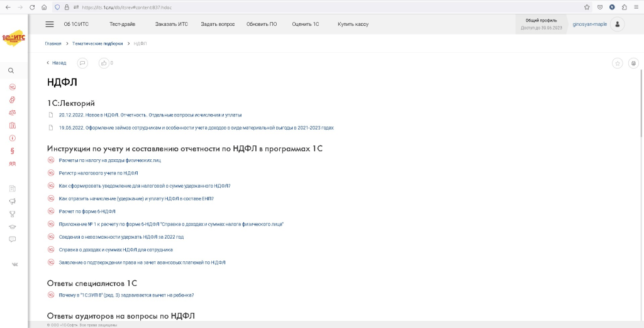Open the red 1С circle sidebar section
Screen dimensions: 644x328
click(x=13, y=87)
